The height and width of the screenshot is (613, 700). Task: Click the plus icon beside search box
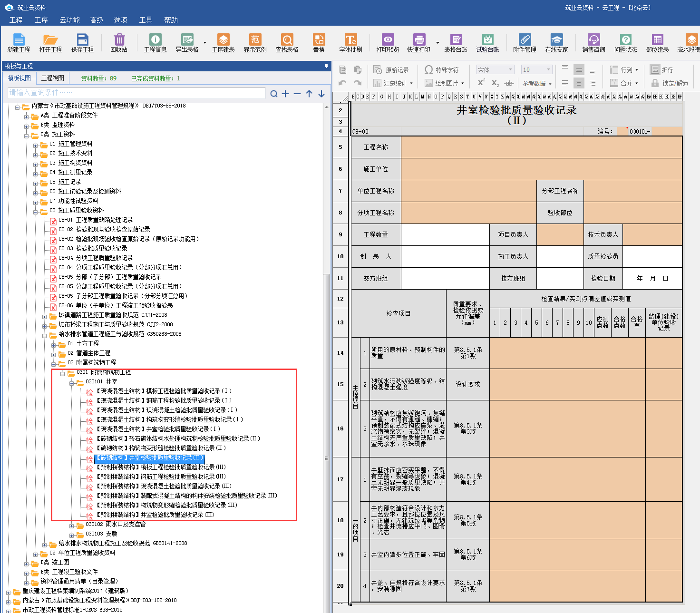(285, 94)
